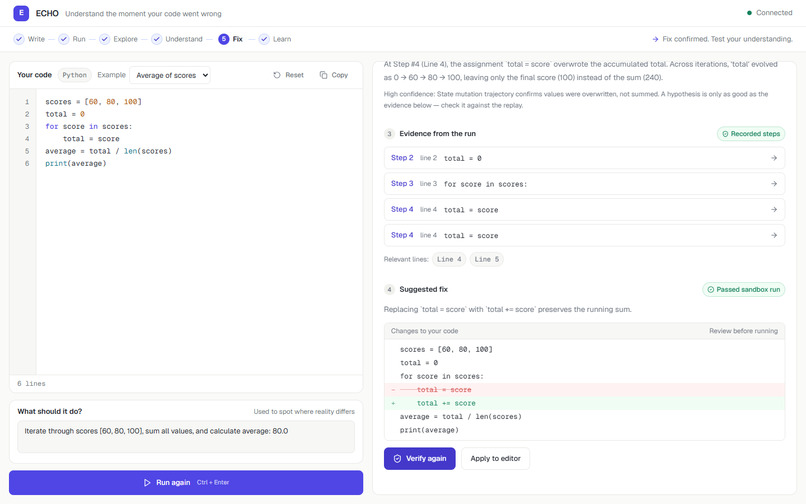This screenshot has height=504, width=806.
Task: Click the Passed sandbox run badge
Action: 744,290
